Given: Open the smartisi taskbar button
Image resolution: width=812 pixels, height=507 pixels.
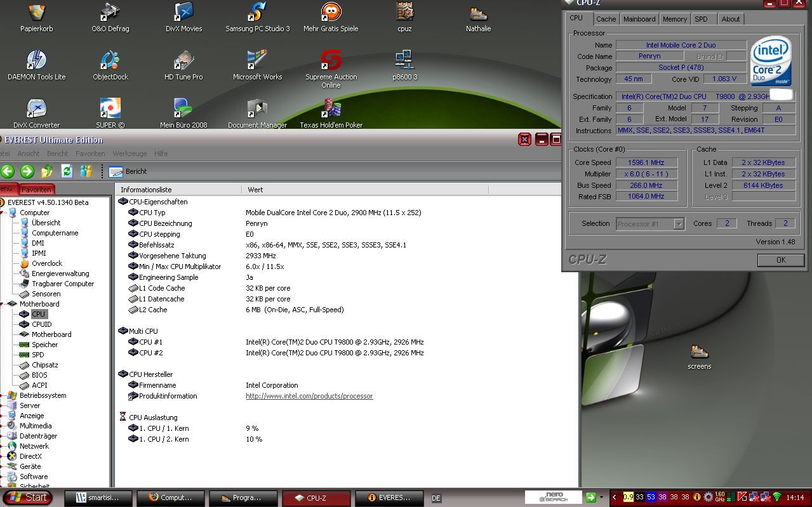Looking at the screenshot, I should tap(100, 498).
